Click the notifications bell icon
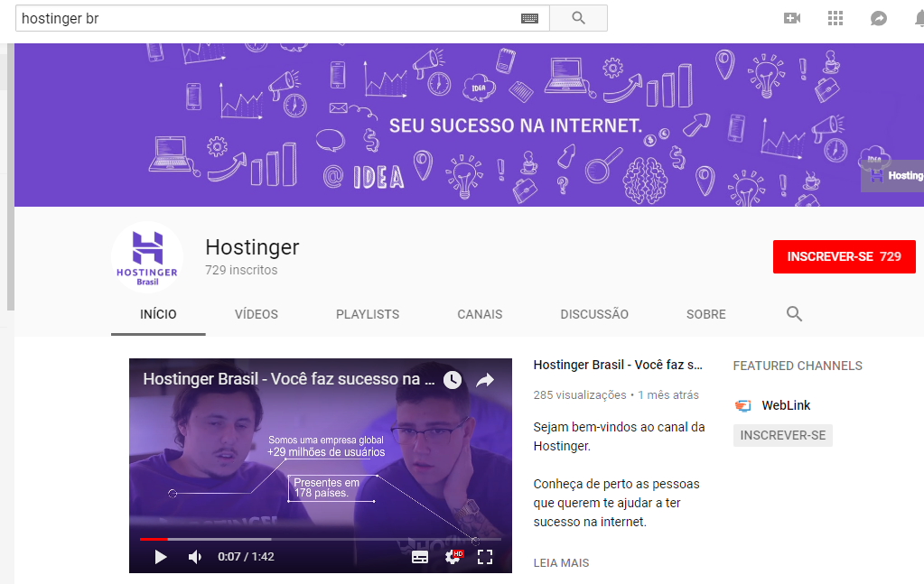The image size is (924, 584). tap(919, 18)
